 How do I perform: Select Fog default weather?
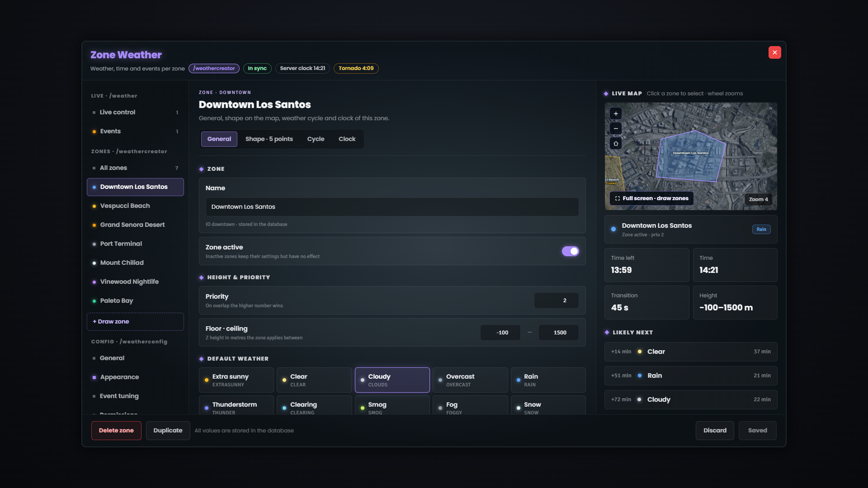(x=470, y=405)
